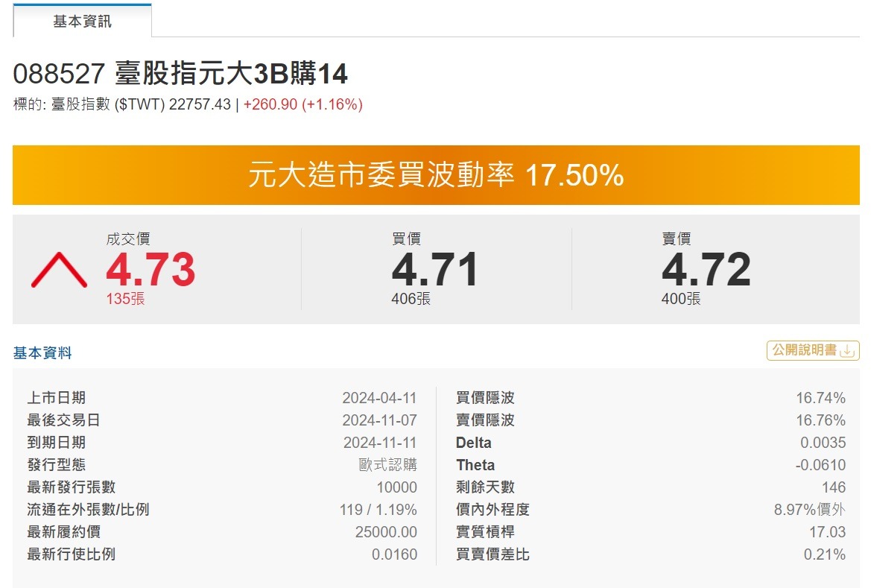The width and height of the screenshot is (871, 588).
Task: Click the 實質槓桿 value 17.03
Action: tap(827, 532)
